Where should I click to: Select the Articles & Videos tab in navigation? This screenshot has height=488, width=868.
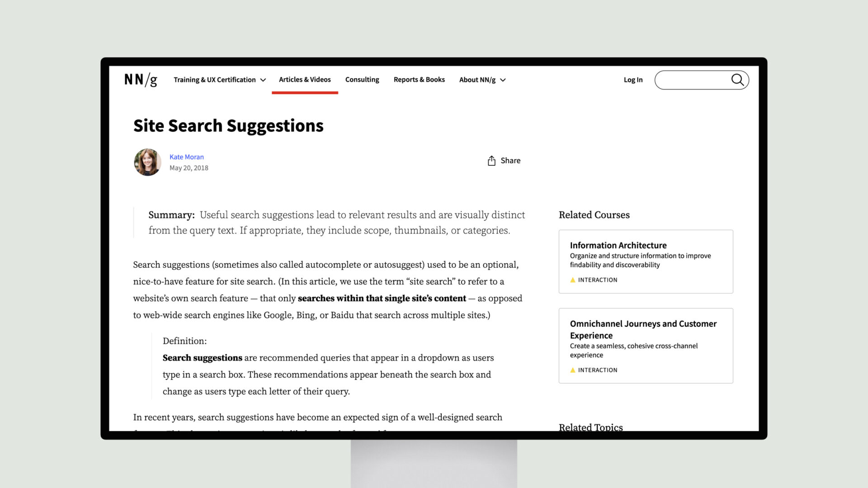(305, 79)
